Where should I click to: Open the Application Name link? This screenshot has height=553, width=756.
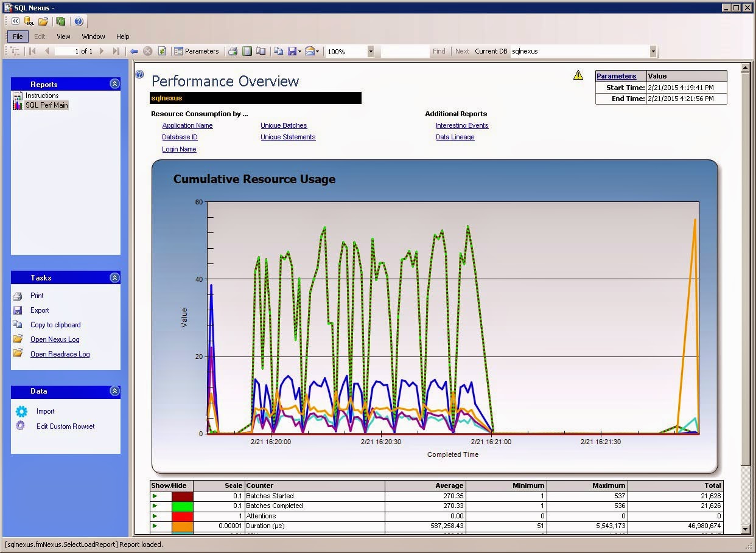point(187,125)
